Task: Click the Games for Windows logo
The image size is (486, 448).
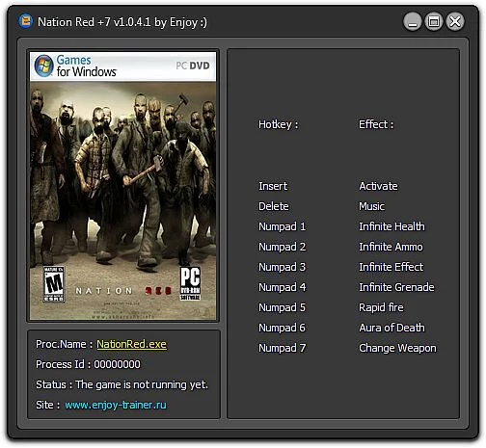Action: click(76, 66)
